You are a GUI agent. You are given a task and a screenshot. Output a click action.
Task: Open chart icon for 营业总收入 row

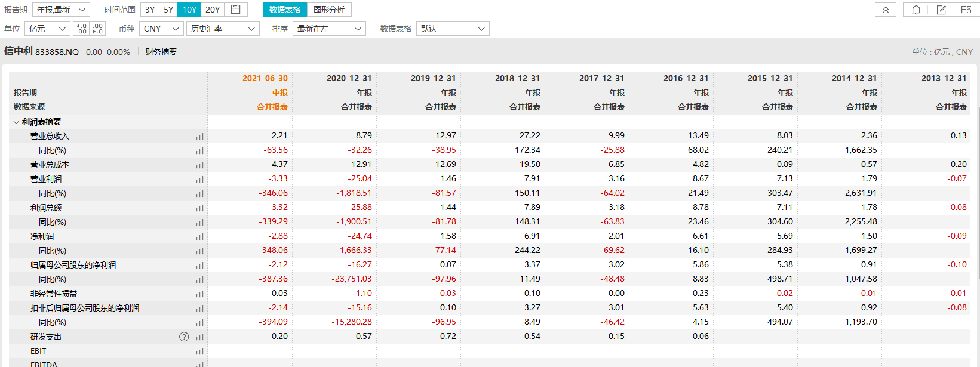tap(199, 137)
